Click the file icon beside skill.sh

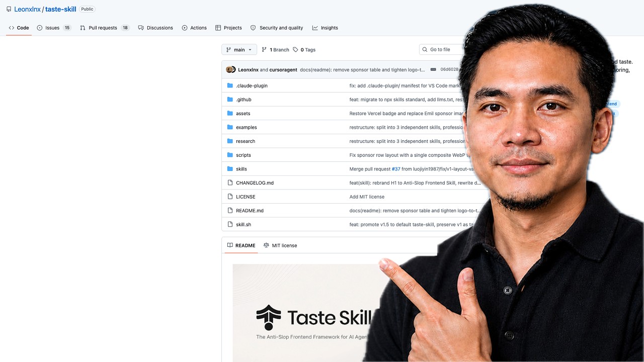pos(230,224)
